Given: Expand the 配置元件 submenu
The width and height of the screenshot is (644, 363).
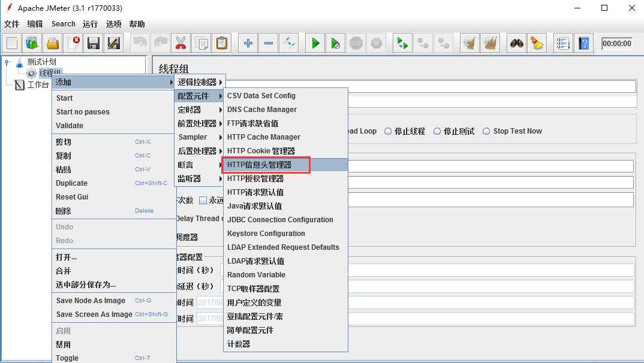Looking at the screenshot, I should click(x=199, y=96).
